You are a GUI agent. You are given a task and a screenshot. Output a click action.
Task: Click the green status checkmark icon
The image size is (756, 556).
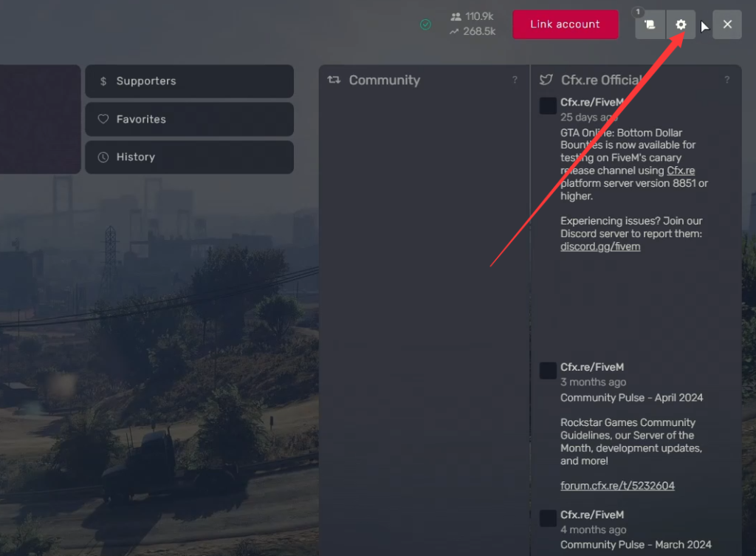(x=425, y=24)
